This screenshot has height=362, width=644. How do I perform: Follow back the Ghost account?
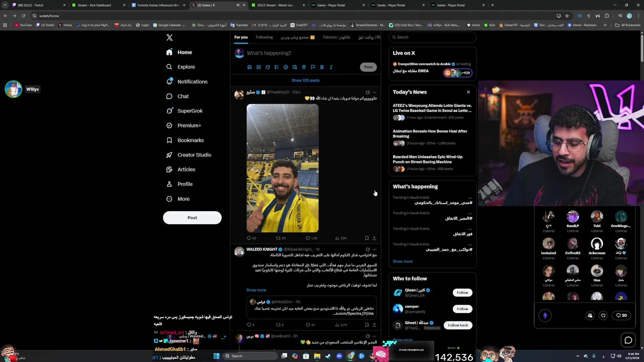(x=458, y=325)
